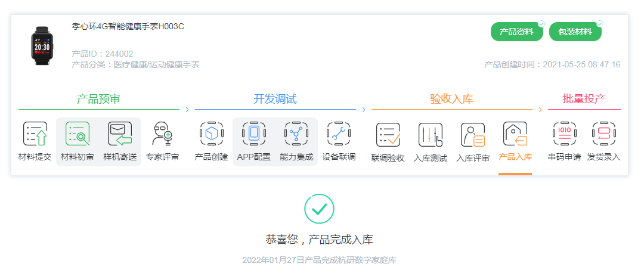Open the 专家评审 step icon

[162, 134]
